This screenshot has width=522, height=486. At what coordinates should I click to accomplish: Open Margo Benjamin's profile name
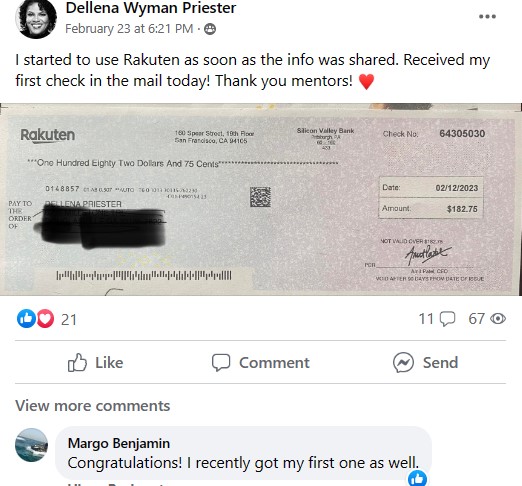pyautogui.click(x=119, y=443)
